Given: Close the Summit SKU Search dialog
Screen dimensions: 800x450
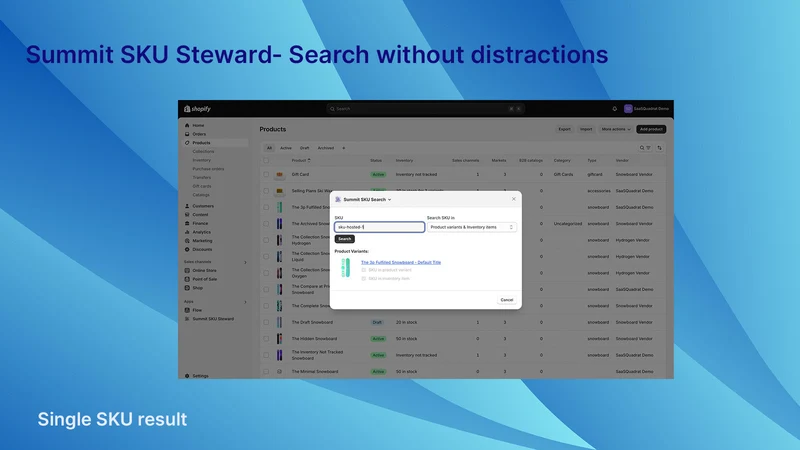Looking at the screenshot, I should tap(514, 199).
